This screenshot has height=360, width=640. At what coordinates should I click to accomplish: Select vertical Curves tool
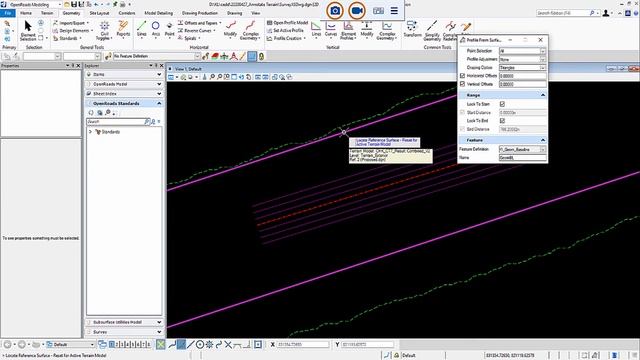(x=331, y=29)
